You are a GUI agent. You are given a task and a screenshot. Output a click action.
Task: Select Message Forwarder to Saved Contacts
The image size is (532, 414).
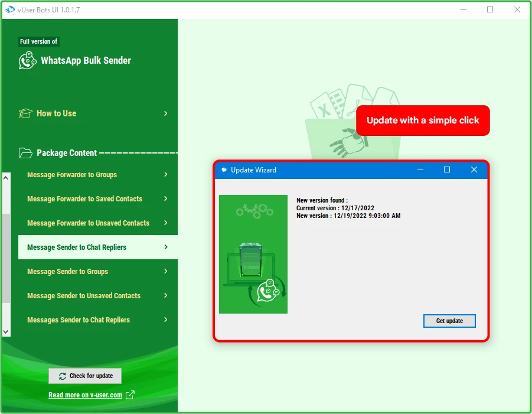pyautogui.click(x=97, y=198)
